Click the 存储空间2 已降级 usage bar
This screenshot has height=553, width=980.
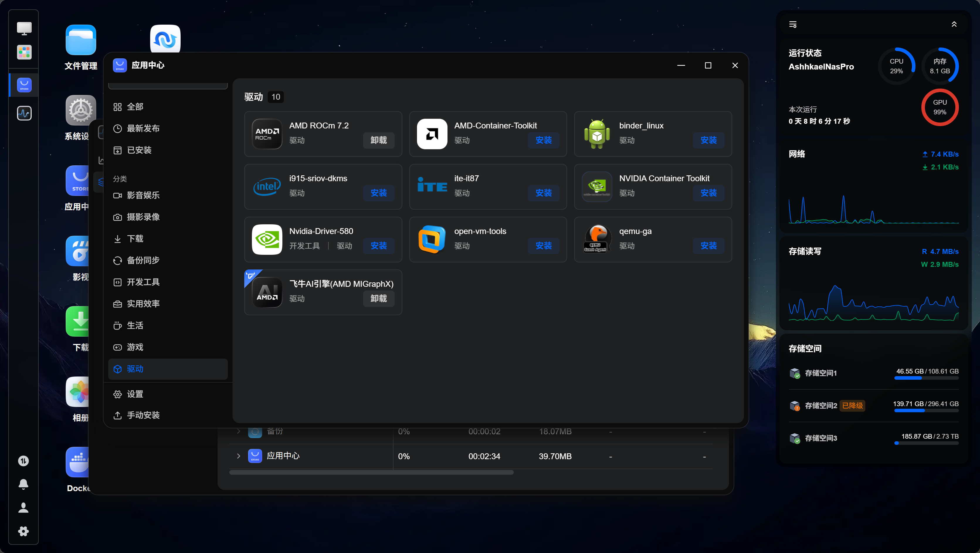(926, 411)
